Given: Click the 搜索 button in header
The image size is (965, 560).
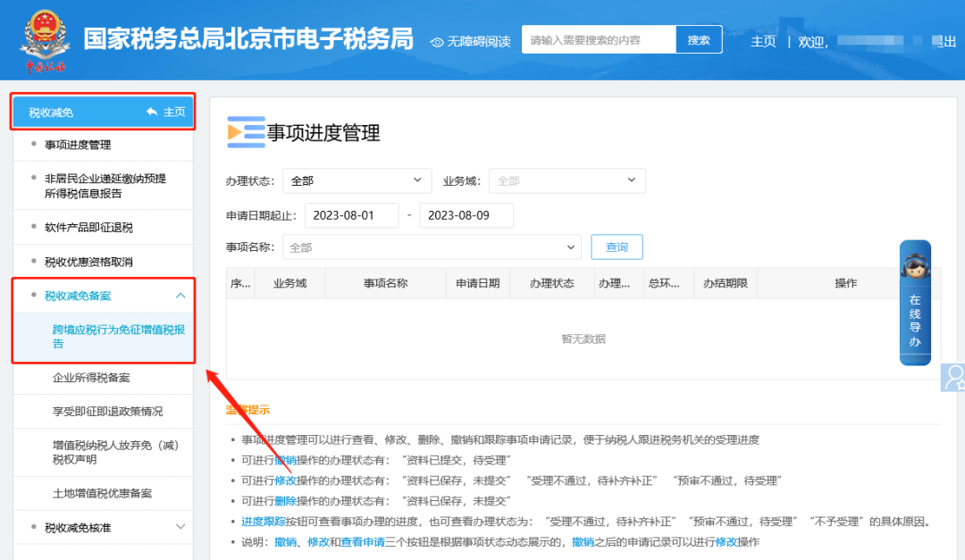Looking at the screenshot, I should pos(699,40).
